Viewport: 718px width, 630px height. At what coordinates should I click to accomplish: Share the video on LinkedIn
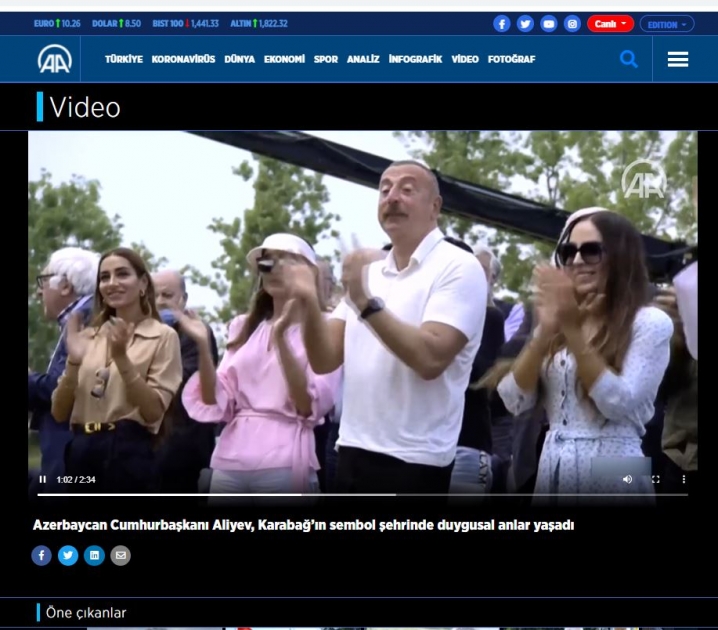[94, 555]
